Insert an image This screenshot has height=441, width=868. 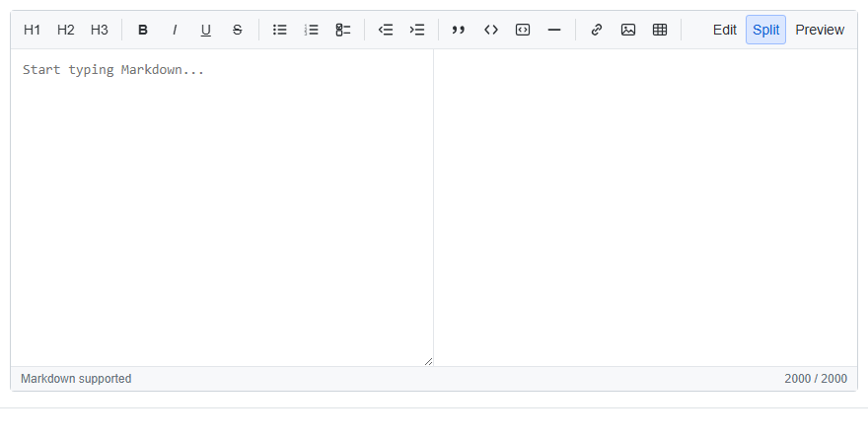(628, 30)
